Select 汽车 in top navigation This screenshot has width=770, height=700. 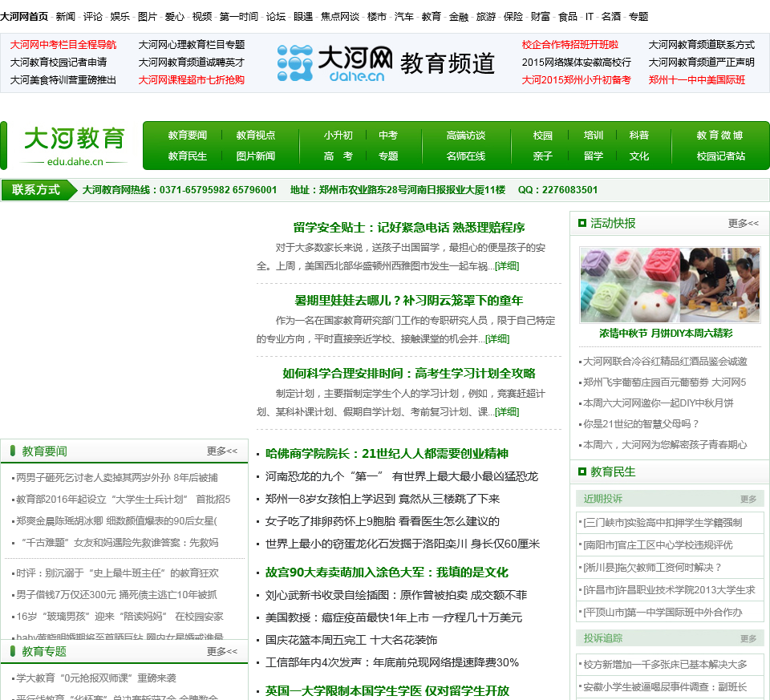(403, 17)
